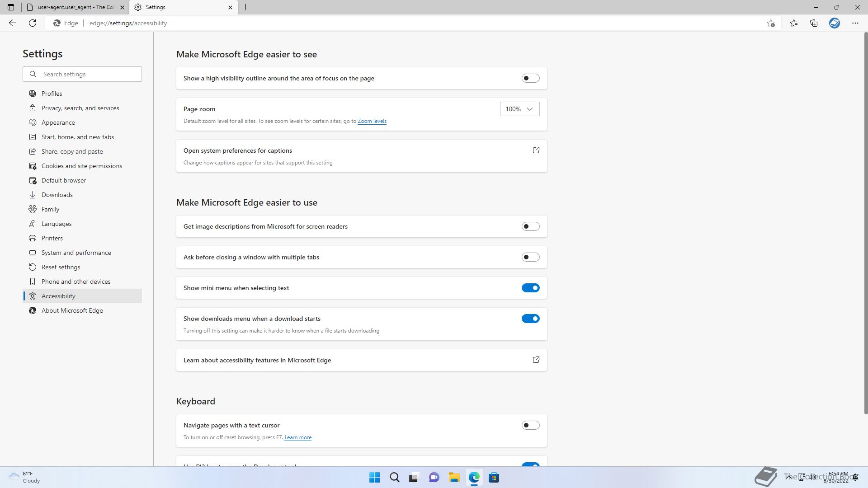Image resolution: width=868 pixels, height=488 pixels.
Task: Click the profile avatar icon
Action: click(x=835, y=23)
